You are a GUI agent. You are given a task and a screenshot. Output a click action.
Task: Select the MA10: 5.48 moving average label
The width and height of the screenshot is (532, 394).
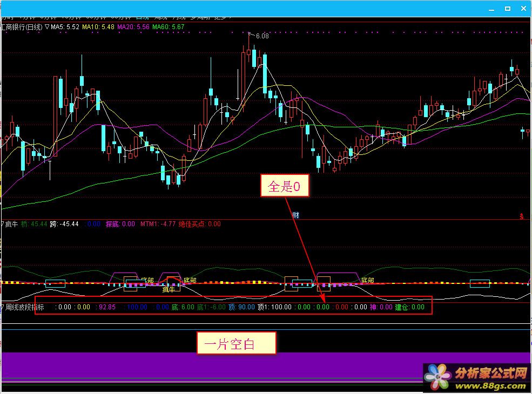tap(98, 27)
